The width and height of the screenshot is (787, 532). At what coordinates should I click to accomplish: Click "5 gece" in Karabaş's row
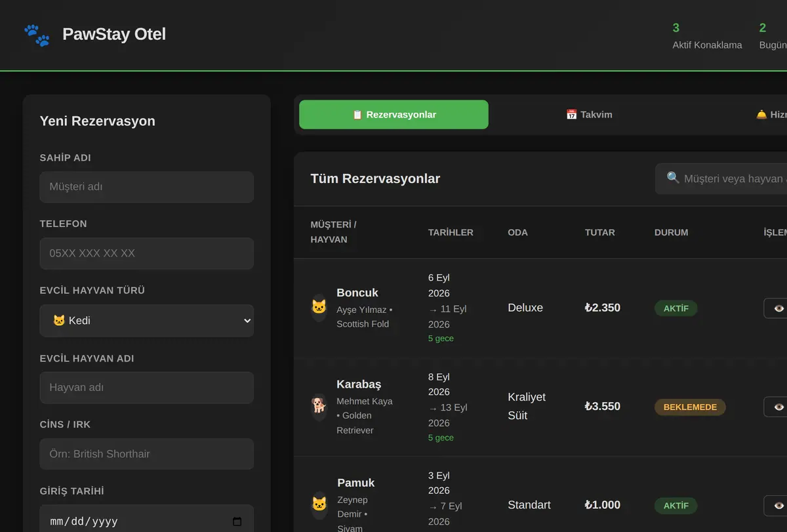pos(441,438)
